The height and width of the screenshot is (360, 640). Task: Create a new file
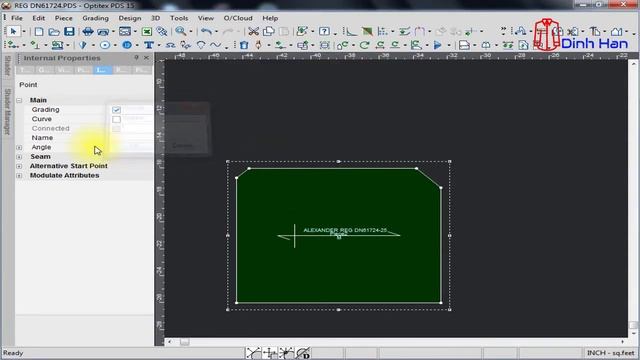pos(39,31)
